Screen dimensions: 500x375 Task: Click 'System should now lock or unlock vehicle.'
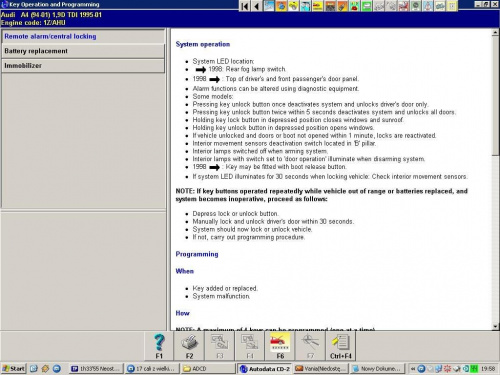pyautogui.click(x=252, y=229)
